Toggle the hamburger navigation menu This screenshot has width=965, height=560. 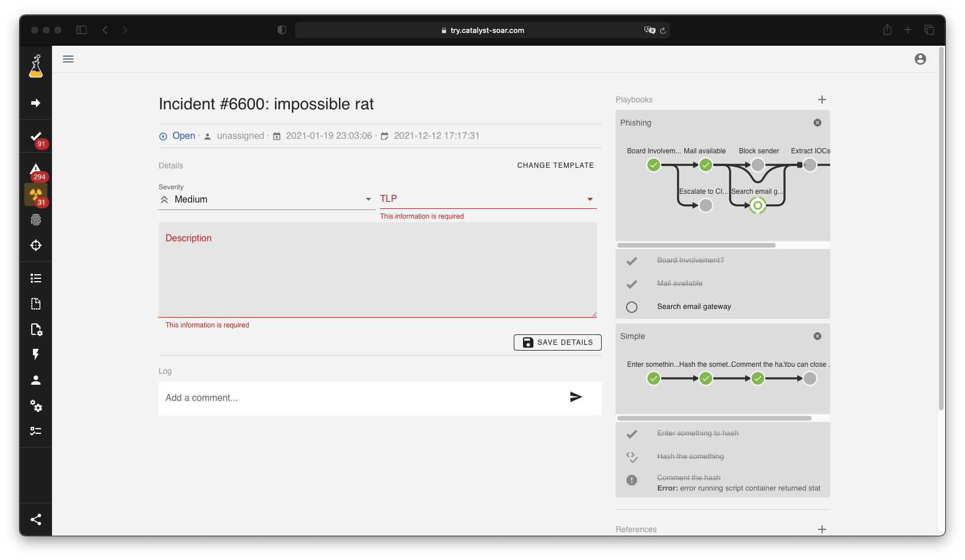pos(68,59)
